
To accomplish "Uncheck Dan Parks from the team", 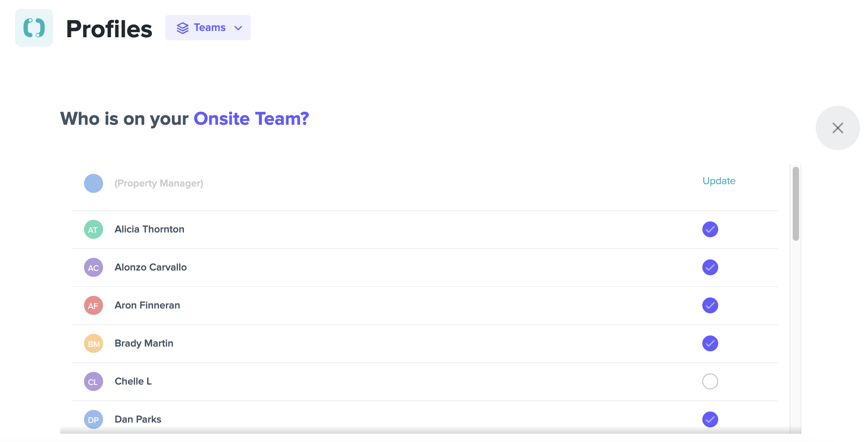I will (710, 419).
